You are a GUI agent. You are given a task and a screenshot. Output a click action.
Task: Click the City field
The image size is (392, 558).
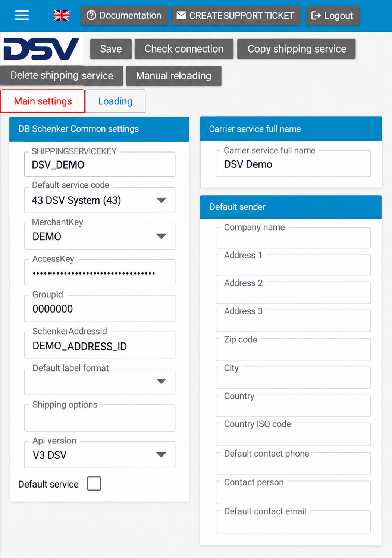pyautogui.click(x=293, y=378)
